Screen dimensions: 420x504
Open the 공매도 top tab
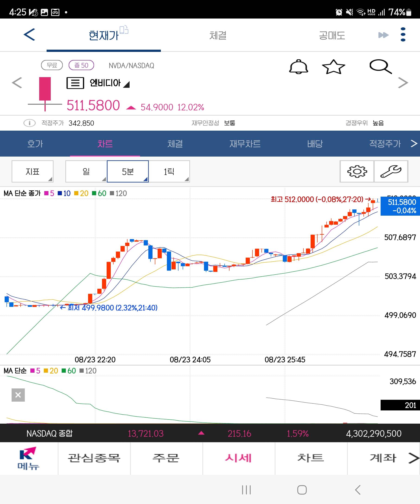tap(332, 35)
